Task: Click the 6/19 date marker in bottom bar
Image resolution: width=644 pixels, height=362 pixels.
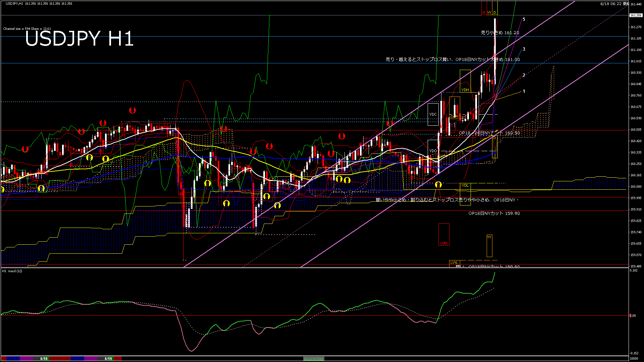Action: (x=108, y=359)
